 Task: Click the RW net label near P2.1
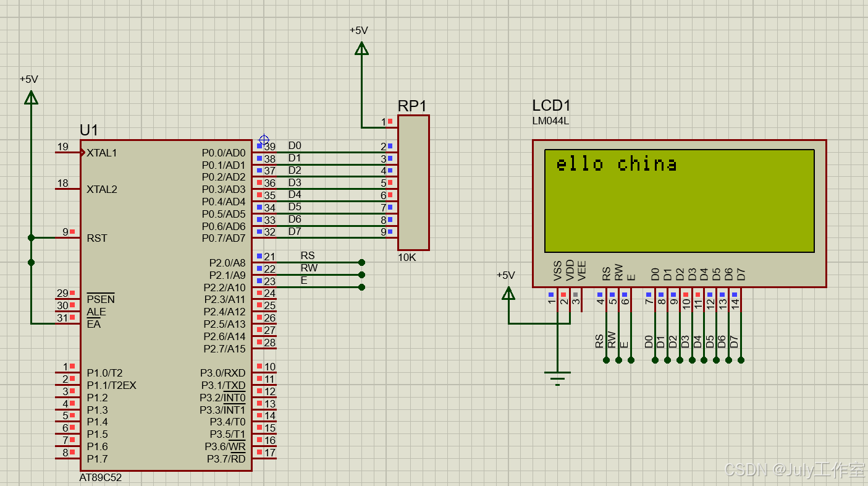(x=309, y=268)
